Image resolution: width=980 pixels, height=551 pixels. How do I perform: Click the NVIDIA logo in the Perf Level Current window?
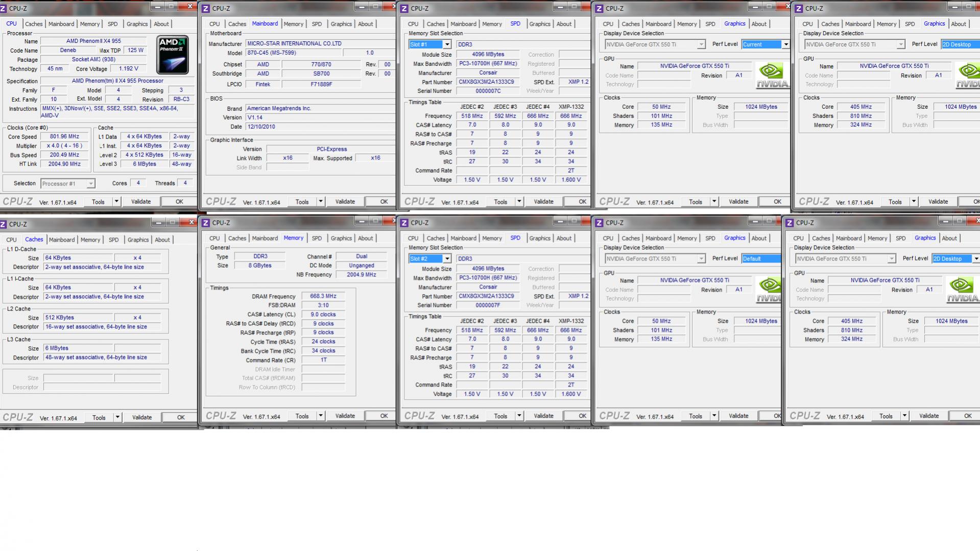point(772,76)
